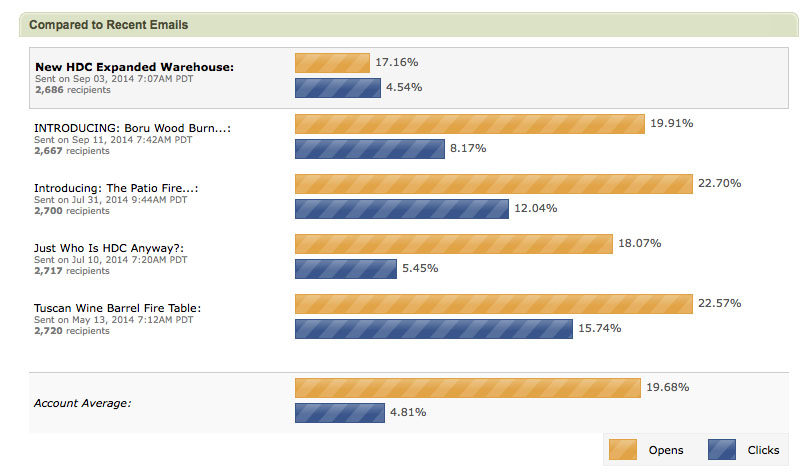
Task: Select the 5.45% clicks bar
Action: point(345,269)
